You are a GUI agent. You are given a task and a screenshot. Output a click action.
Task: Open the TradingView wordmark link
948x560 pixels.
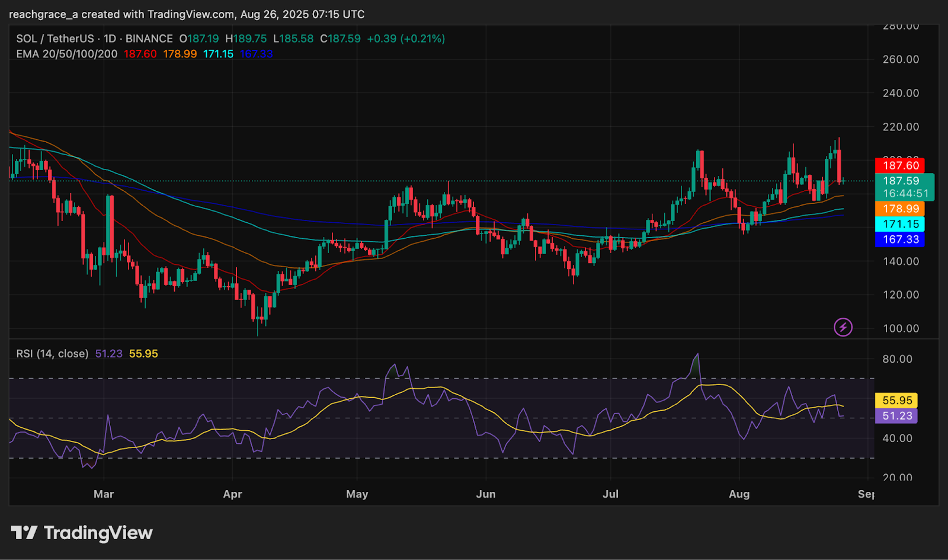point(98,533)
